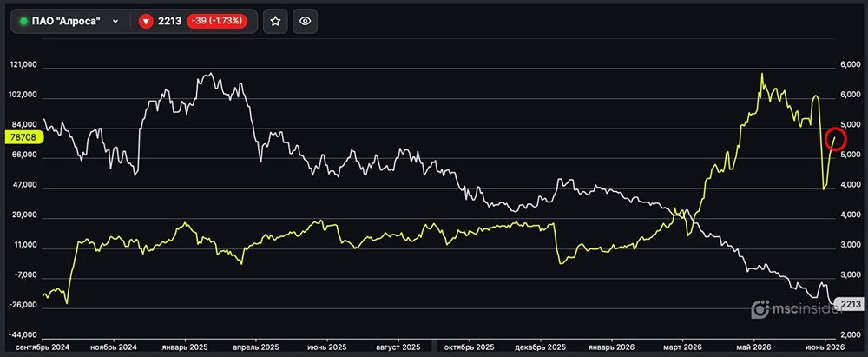Click the 2213 price label on right axis
Viewport: 868px width, 357px height.
851,303
